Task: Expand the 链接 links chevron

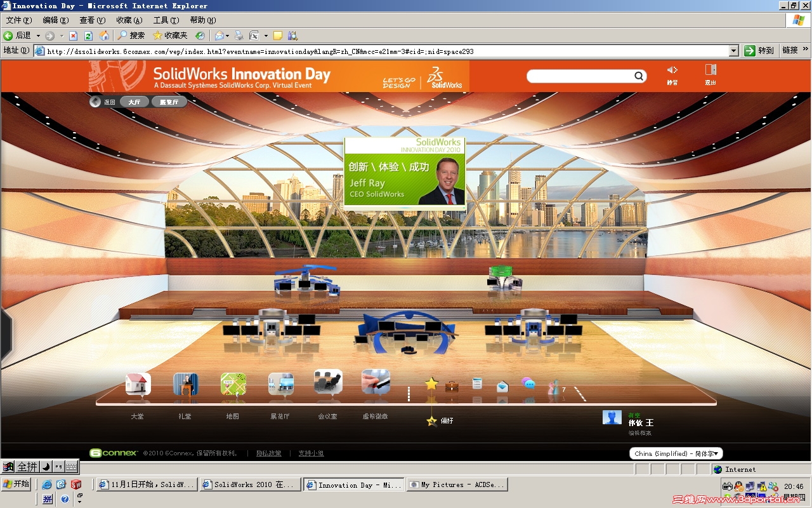Action: (x=806, y=48)
